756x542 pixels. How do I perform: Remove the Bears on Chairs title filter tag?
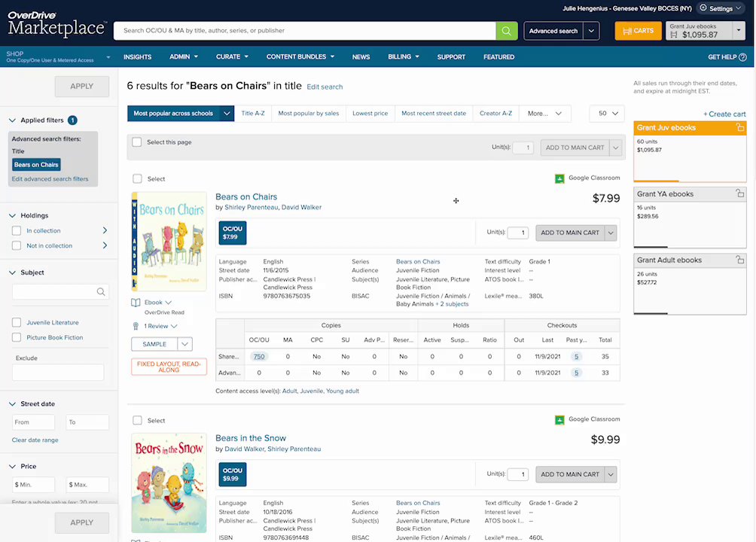36,165
